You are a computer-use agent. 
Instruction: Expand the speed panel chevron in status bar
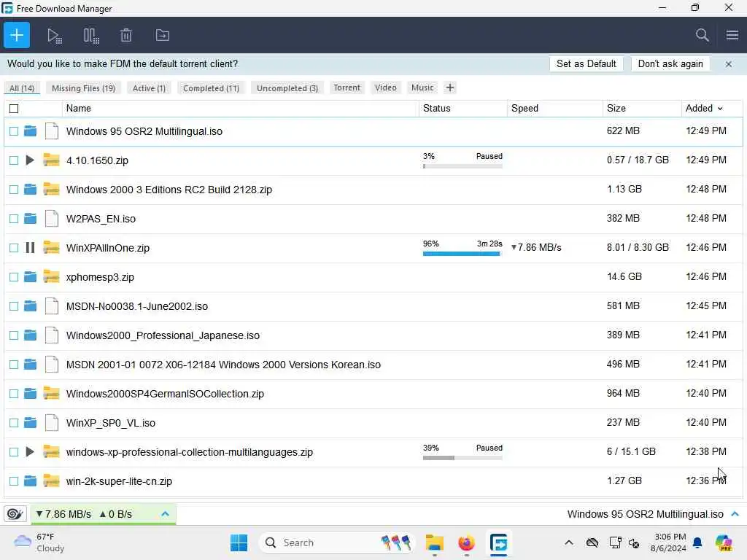(x=166, y=514)
